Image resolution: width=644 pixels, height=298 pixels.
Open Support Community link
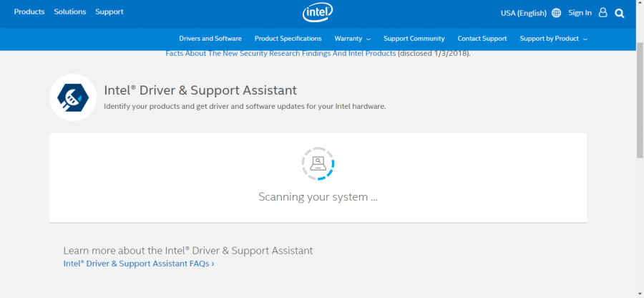click(x=414, y=39)
